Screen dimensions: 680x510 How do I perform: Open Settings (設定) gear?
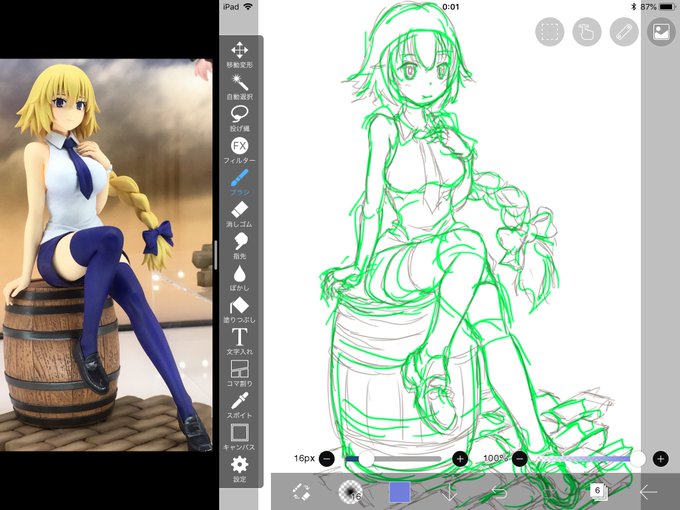coord(239,469)
